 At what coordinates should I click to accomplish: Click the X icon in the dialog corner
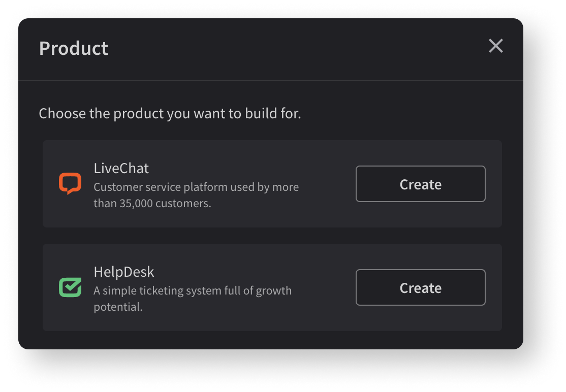[495, 46]
